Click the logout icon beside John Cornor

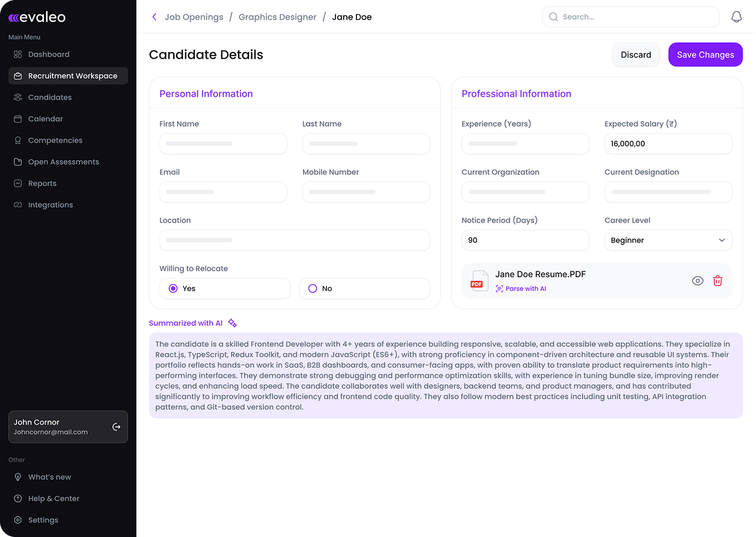click(x=116, y=427)
